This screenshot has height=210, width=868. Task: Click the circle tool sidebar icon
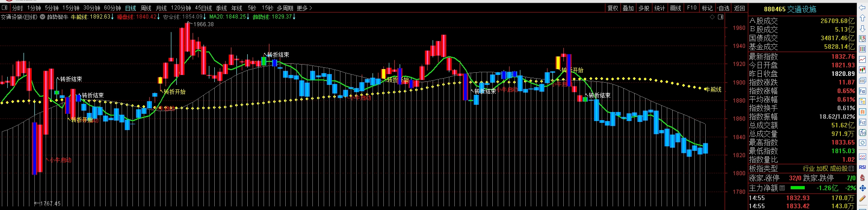(862, 143)
